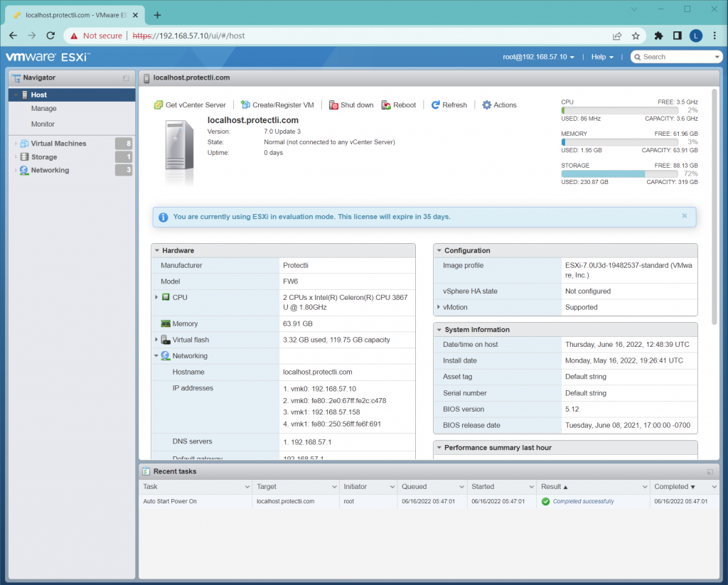Screen dimensions: 728x585
Task: Click the Memory usage progress bar
Action: click(619, 142)
